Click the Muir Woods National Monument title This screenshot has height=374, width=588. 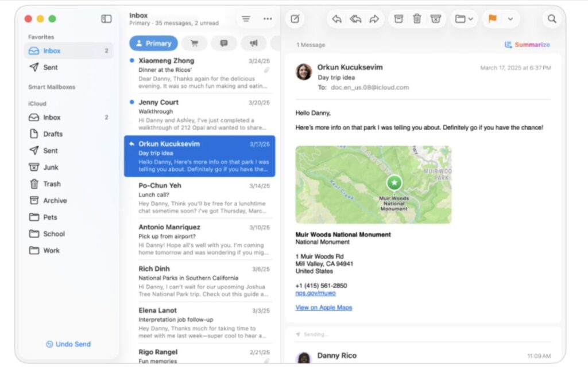coord(343,235)
